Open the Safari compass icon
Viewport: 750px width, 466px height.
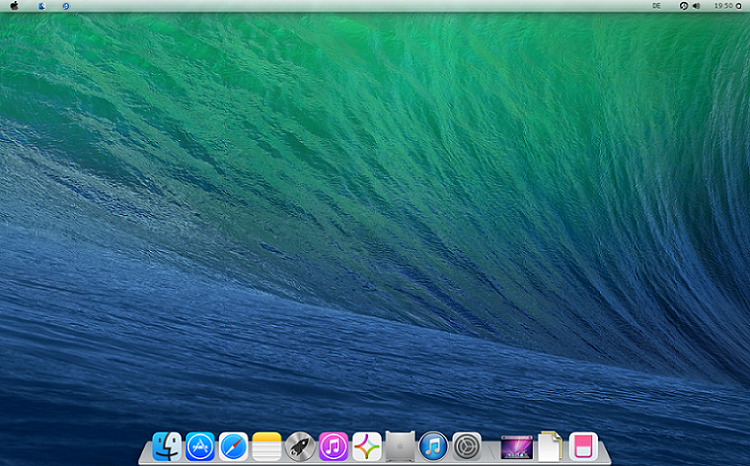[x=233, y=446]
